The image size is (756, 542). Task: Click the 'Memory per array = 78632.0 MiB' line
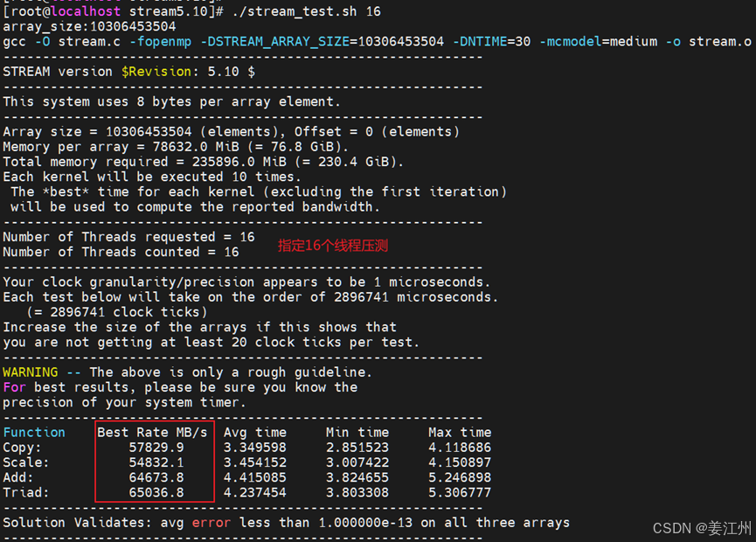click(x=176, y=147)
